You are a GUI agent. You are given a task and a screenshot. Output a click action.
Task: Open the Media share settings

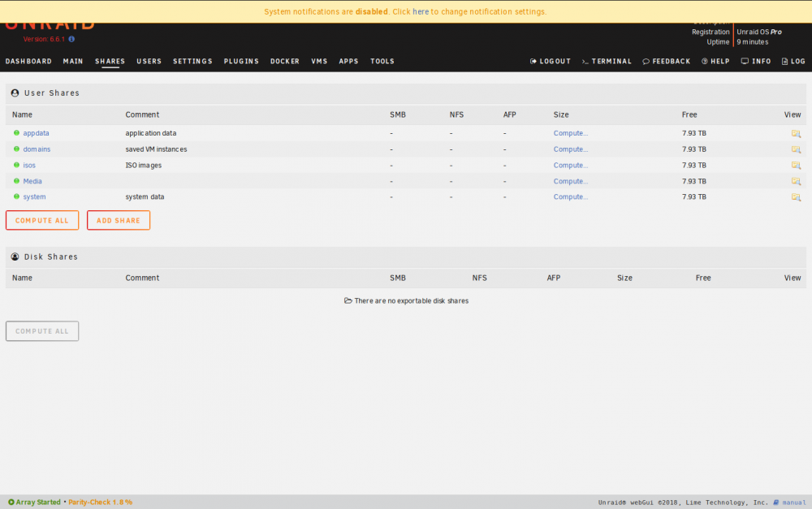pyautogui.click(x=32, y=181)
